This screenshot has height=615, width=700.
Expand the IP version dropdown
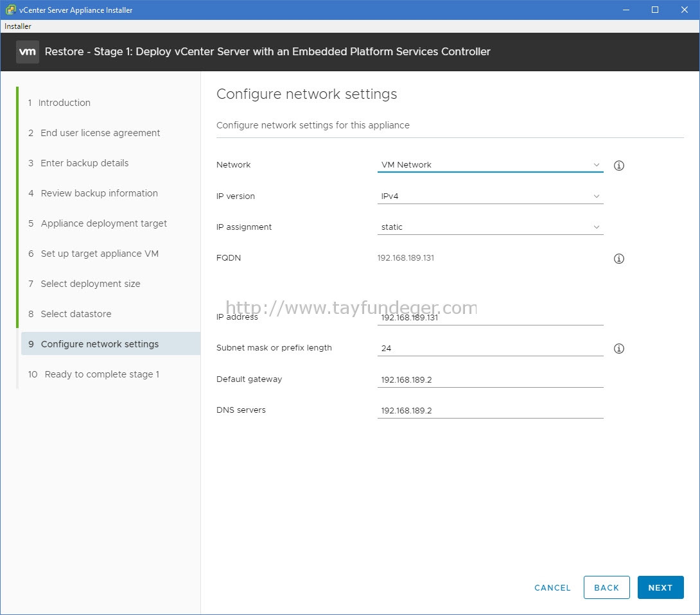click(490, 196)
